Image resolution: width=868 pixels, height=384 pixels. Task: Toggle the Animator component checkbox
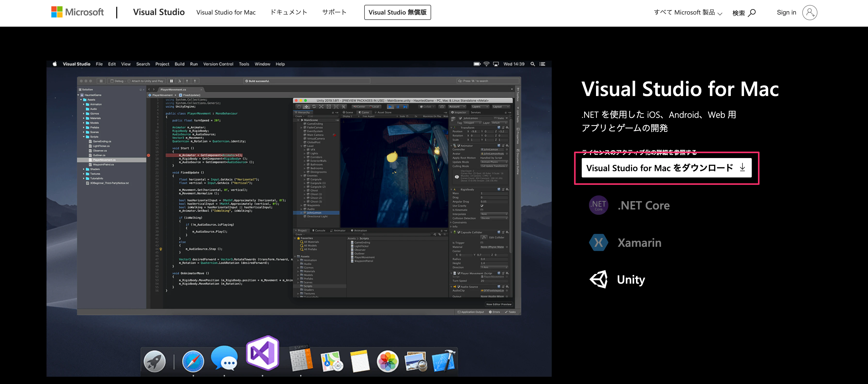pos(459,146)
